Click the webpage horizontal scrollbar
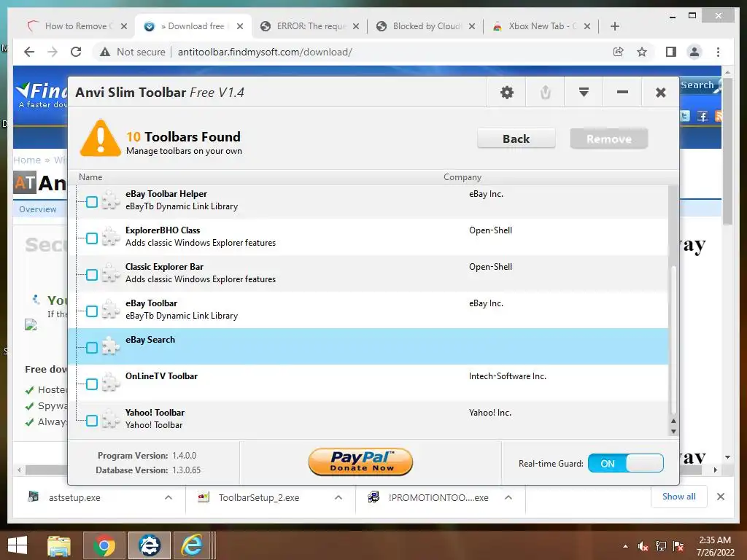Viewport: 747px width, 560px height. click(x=367, y=470)
